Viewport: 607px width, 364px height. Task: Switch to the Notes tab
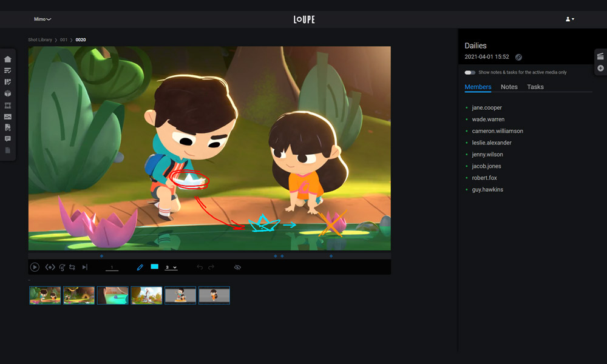coord(509,87)
